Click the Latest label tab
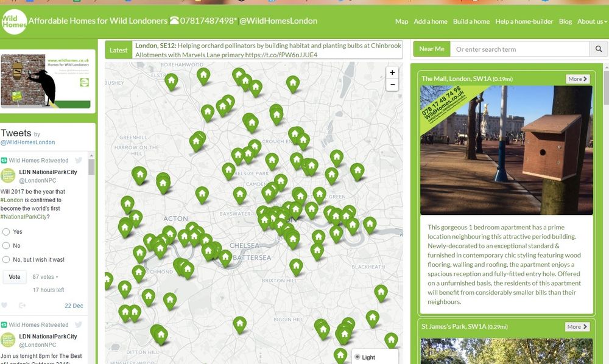This screenshot has height=364, width=609. tap(119, 50)
